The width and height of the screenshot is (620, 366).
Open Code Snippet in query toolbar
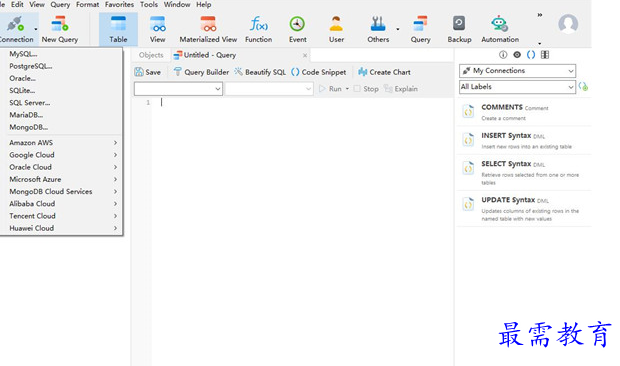click(x=319, y=72)
